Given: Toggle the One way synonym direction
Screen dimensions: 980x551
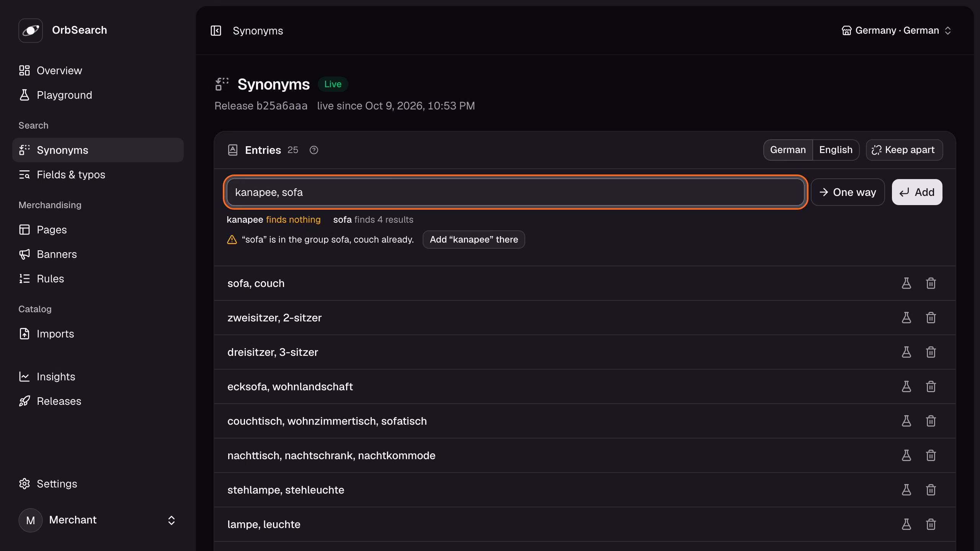Looking at the screenshot, I should 848,192.
